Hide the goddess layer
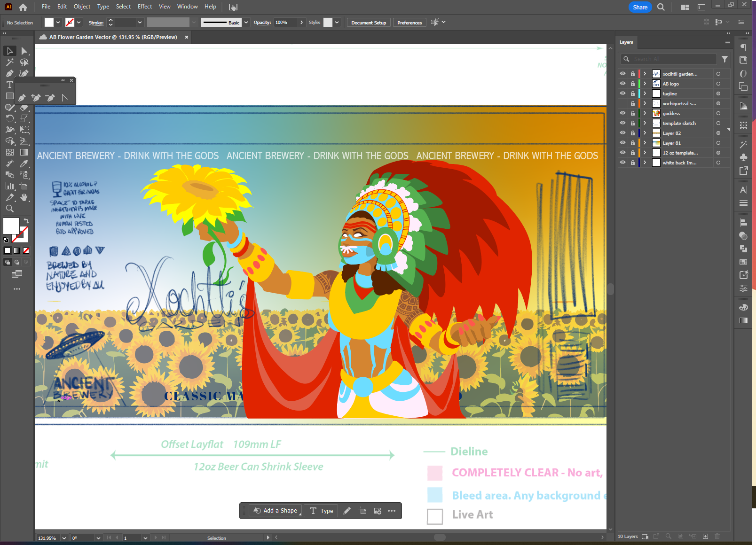Viewport: 756px width, 545px height. pos(622,113)
